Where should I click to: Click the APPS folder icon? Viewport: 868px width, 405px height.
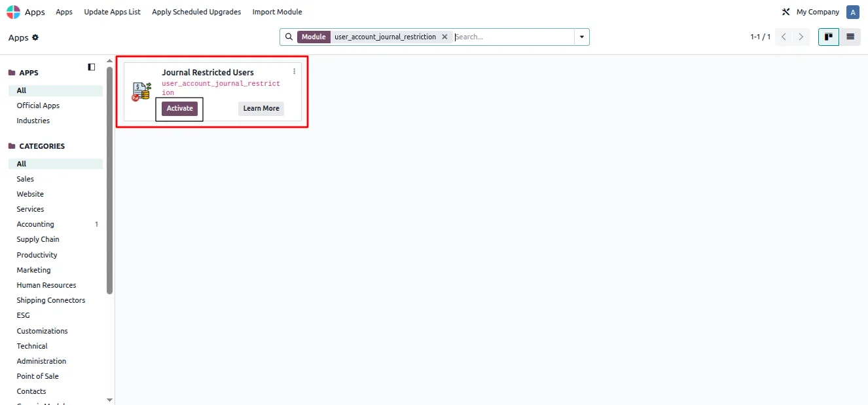[12, 73]
